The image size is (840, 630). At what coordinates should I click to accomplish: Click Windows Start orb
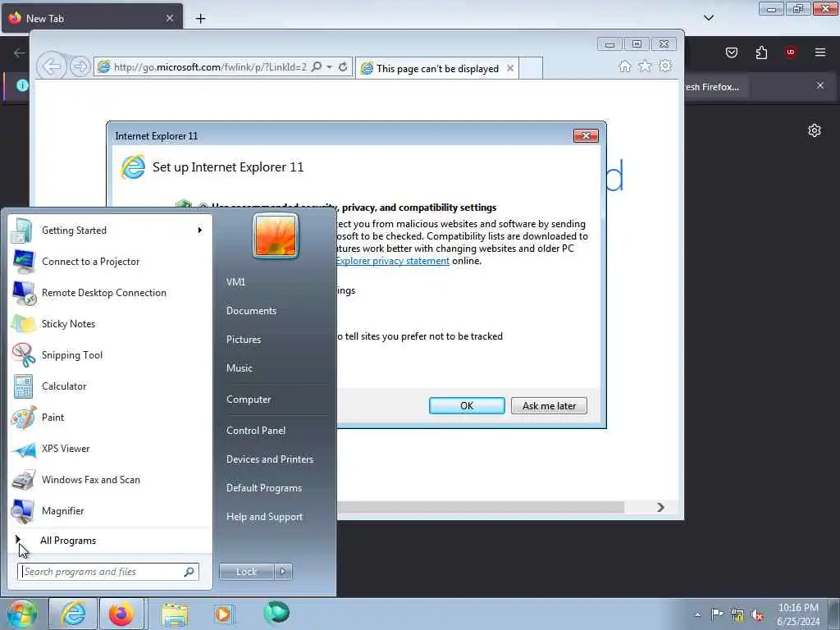tap(21, 614)
